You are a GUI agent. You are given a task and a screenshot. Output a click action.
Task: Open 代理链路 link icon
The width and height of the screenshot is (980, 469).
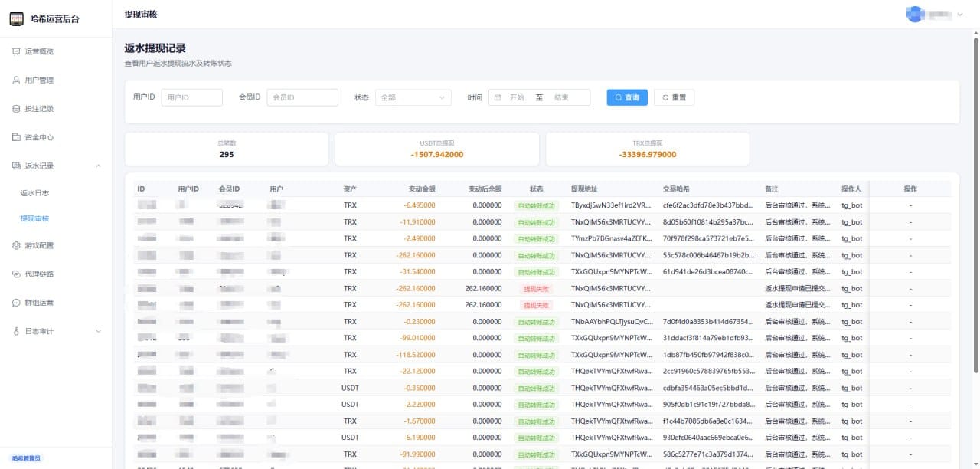pos(16,274)
